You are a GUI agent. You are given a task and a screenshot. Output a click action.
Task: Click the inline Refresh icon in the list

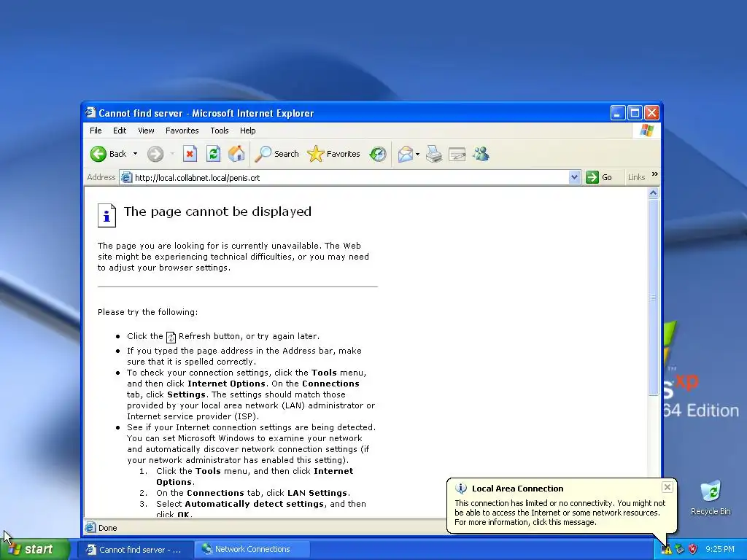(171, 337)
